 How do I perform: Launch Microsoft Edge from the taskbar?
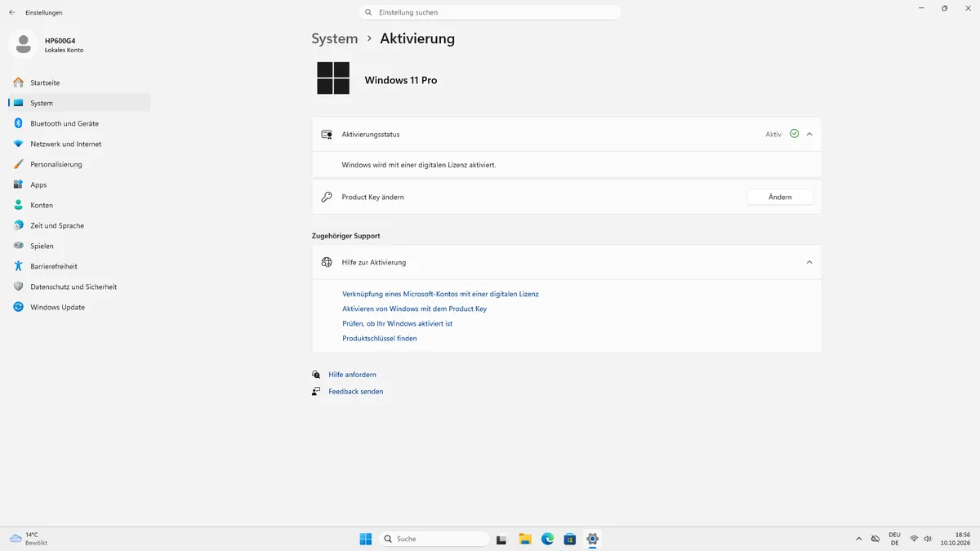coord(547,539)
